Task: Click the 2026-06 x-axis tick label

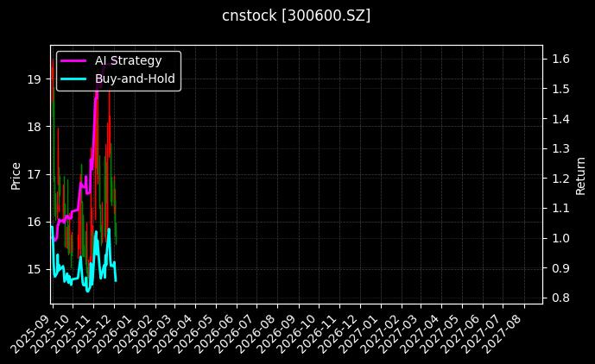Action: 218,330
